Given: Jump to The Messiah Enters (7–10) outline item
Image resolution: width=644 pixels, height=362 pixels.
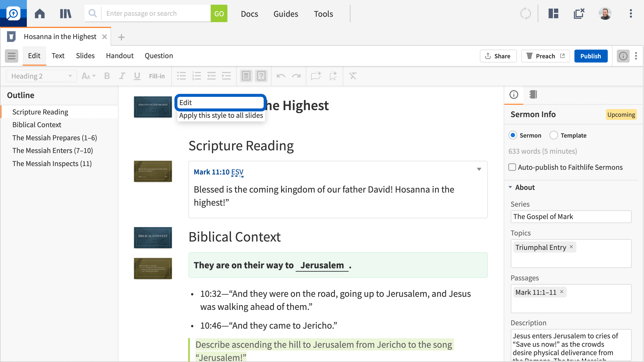Looking at the screenshot, I should (52, 151).
